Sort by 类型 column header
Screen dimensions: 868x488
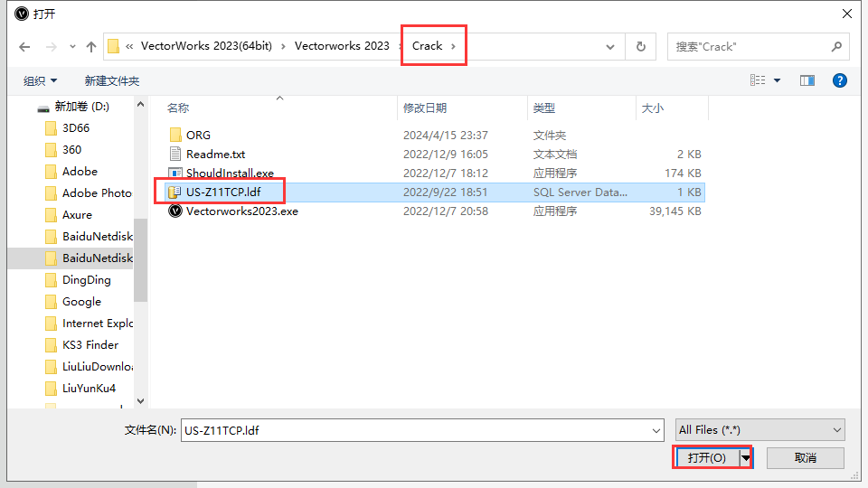point(543,108)
